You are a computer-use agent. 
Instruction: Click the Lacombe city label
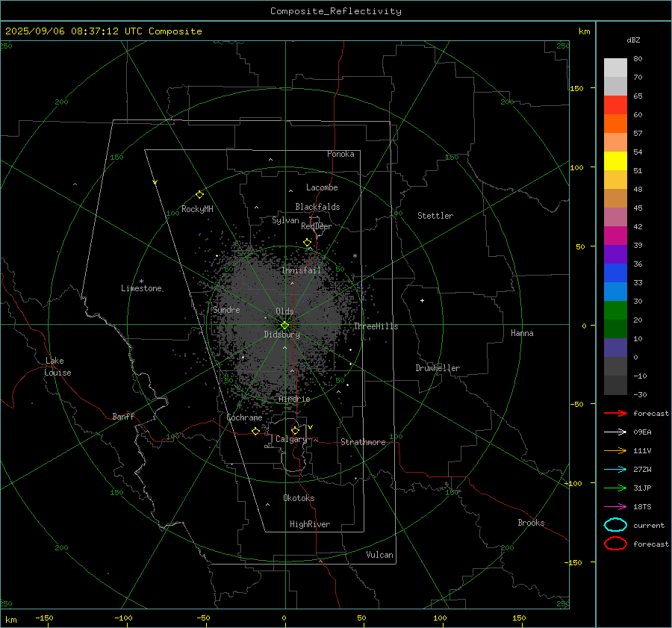pos(322,187)
